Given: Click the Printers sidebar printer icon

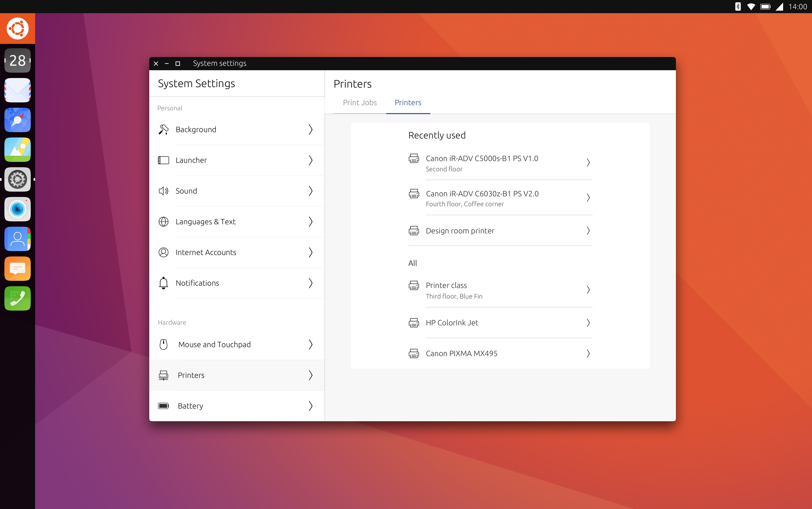Looking at the screenshot, I should (163, 375).
